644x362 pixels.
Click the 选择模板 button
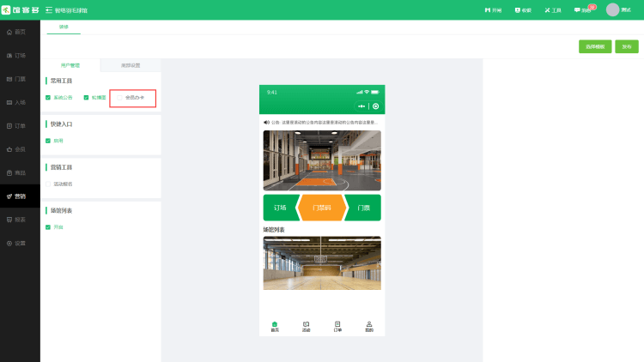tap(595, 46)
